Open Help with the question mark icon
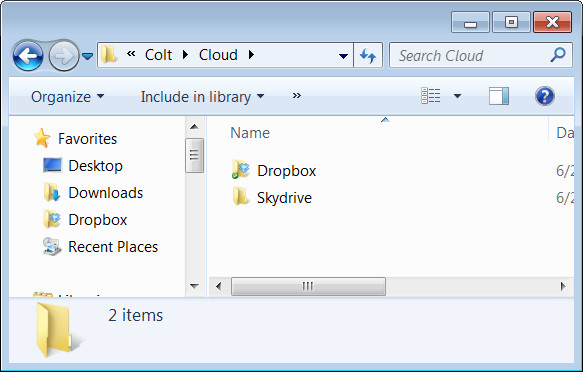Viewport: 583px width, 372px height. pos(545,96)
